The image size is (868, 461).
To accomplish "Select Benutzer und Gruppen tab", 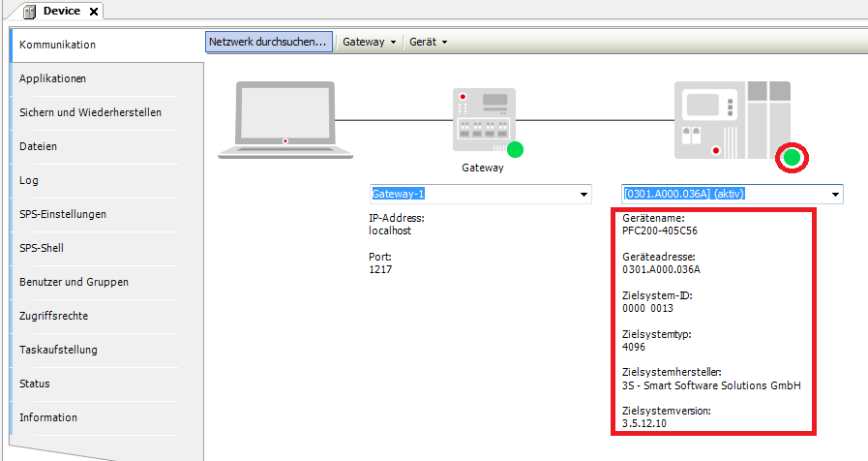I will (x=74, y=282).
